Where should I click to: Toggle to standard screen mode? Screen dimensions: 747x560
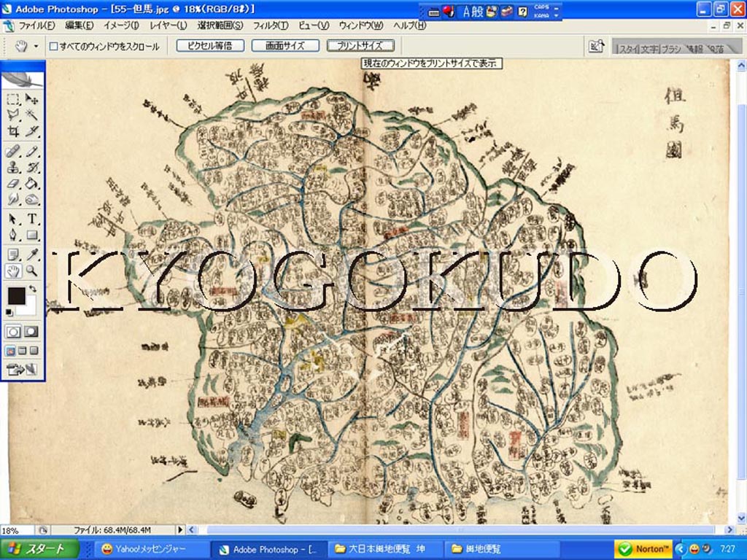(10, 351)
